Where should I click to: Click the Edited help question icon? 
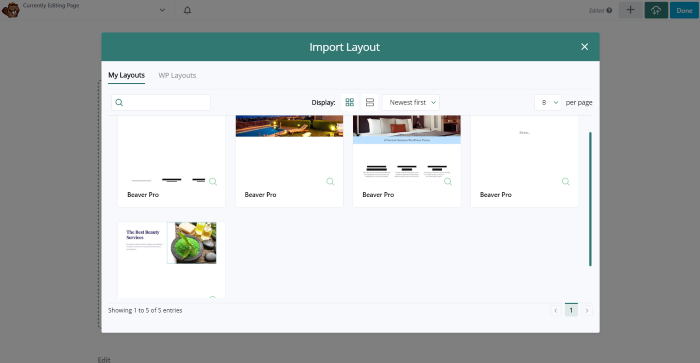pyautogui.click(x=609, y=10)
